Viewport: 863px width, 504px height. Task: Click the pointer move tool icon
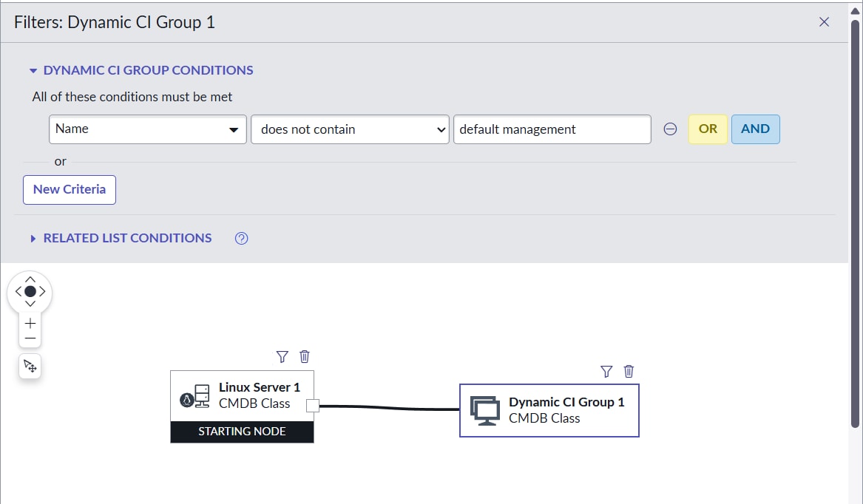(x=30, y=366)
